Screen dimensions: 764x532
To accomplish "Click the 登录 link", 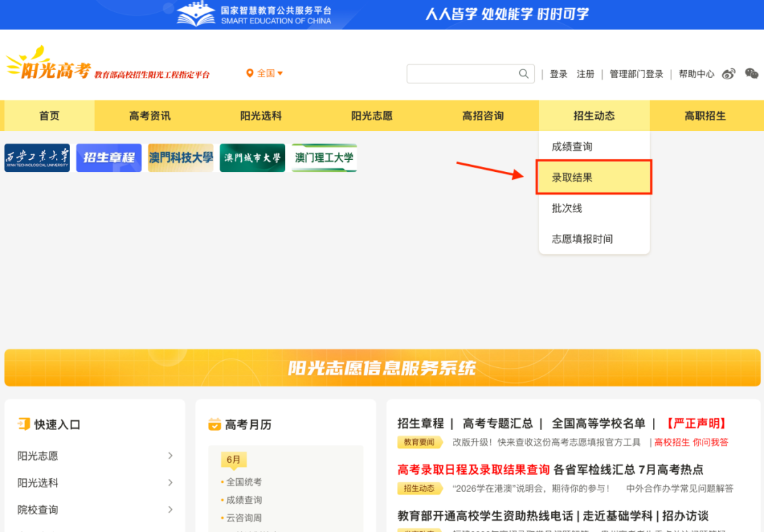I will pos(558,74).
